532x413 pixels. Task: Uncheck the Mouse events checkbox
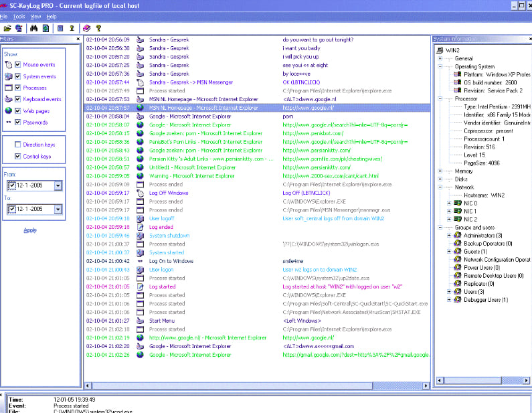pos(18,65)
